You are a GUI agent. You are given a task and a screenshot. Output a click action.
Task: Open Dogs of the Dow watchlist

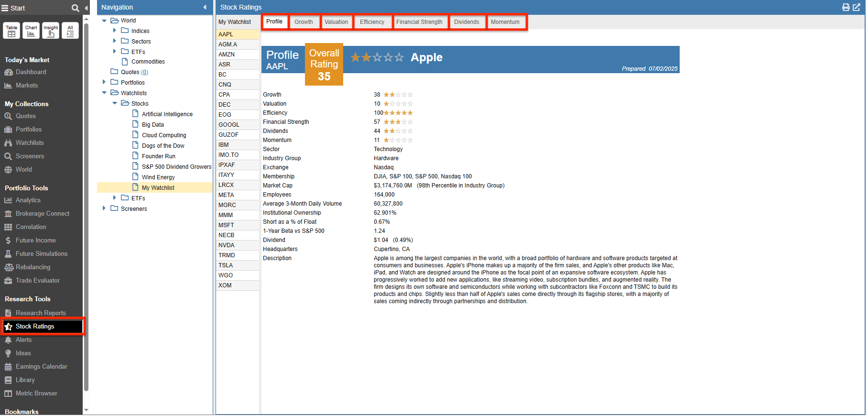coord(163,146)
